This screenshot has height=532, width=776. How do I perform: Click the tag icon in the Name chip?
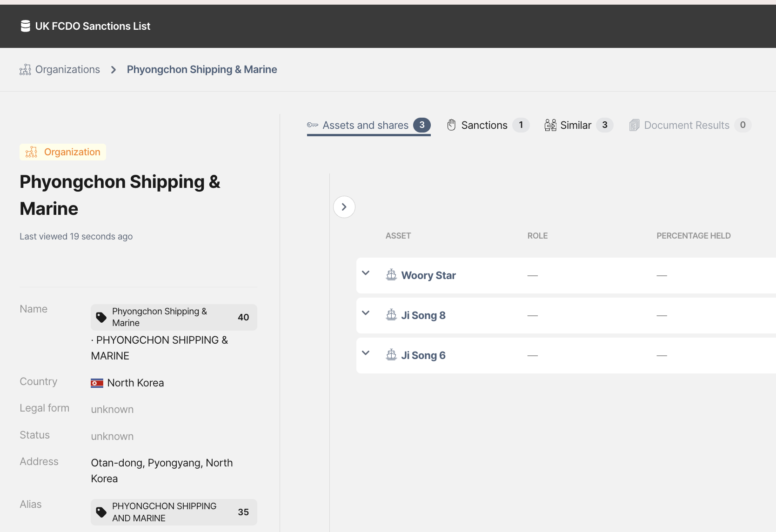pos(101,318)
